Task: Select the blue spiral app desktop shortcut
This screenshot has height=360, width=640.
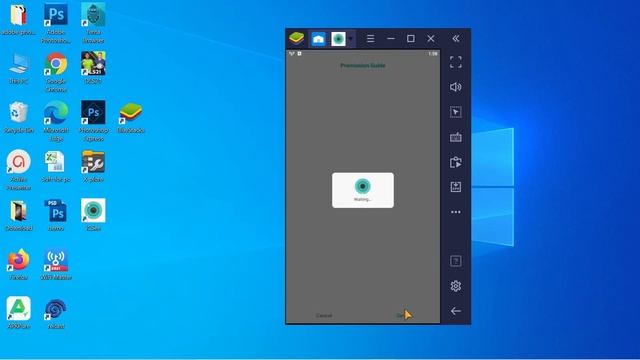Action: click(x=56, y=313)
